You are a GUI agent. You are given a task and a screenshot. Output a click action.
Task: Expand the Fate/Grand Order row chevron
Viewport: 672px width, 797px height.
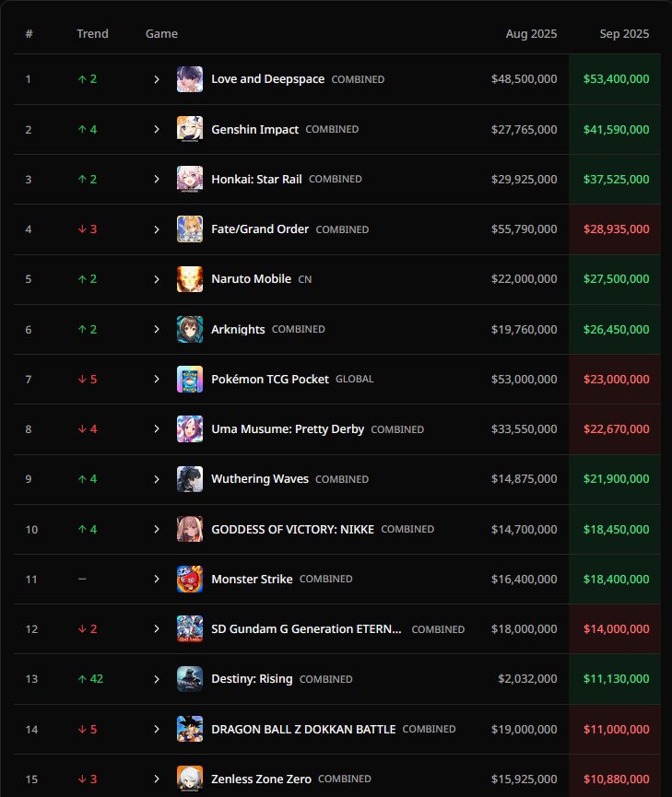(x=157, y=229)
